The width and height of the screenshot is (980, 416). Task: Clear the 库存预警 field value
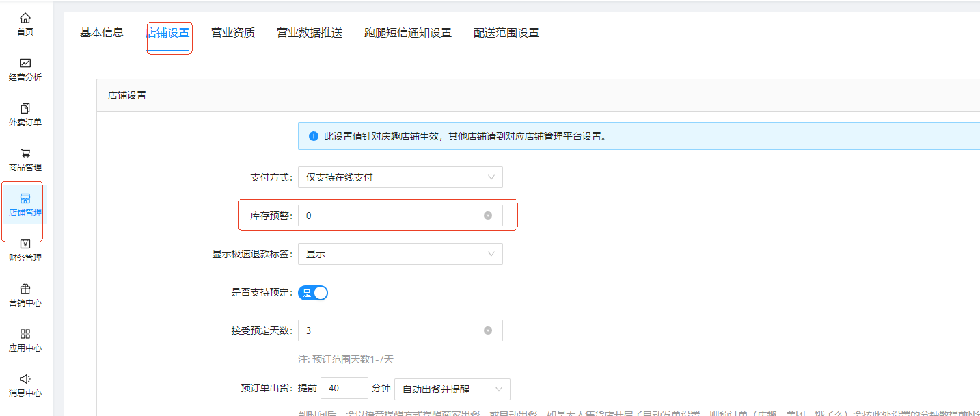pos(488,216)
